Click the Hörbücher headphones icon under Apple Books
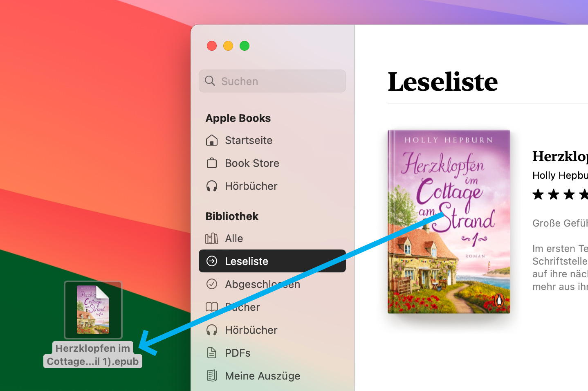This screenshot has width=588, height=391. coord(212,186)
